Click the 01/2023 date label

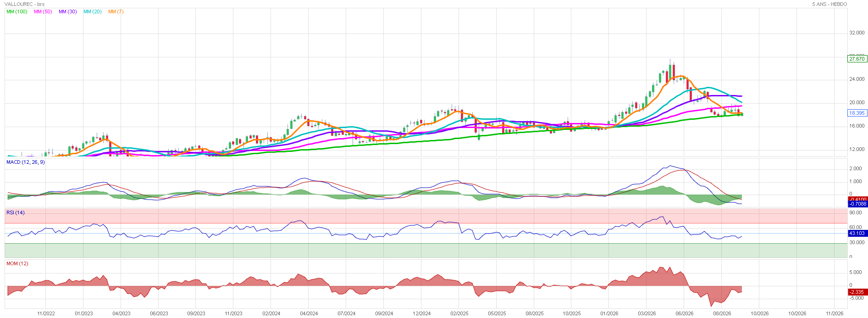(83, 314)
